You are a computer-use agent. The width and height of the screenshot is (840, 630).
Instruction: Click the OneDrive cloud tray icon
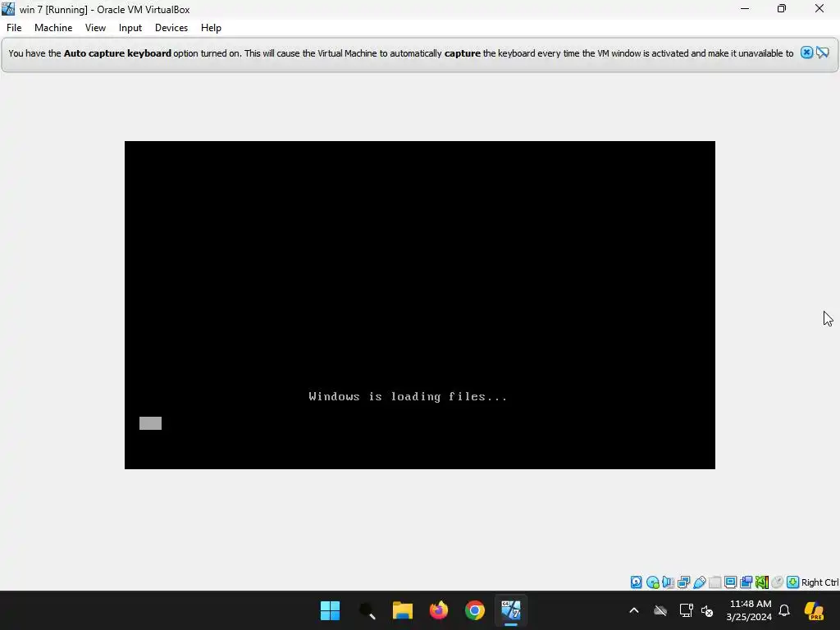[660, 610]
